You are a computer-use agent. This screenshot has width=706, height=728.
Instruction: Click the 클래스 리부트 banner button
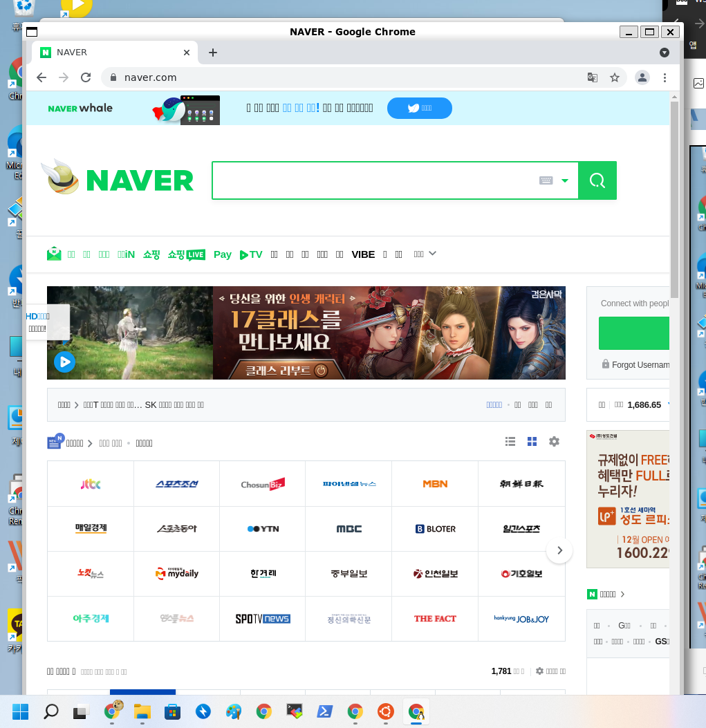[286, 371]
